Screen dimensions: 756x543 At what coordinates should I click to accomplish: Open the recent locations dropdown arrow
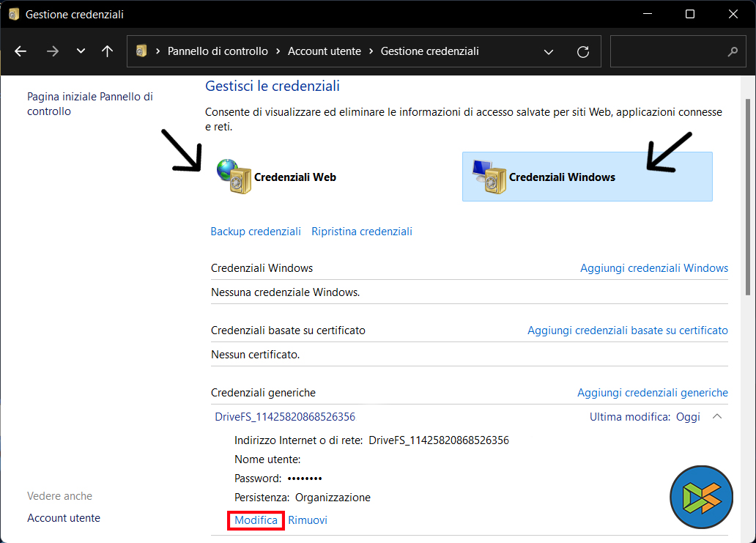click(81, 51)
